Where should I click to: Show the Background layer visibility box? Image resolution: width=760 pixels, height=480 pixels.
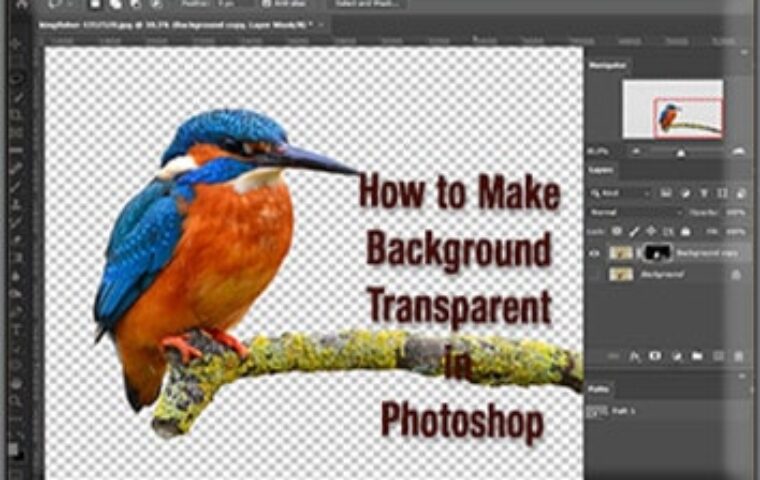595,275
